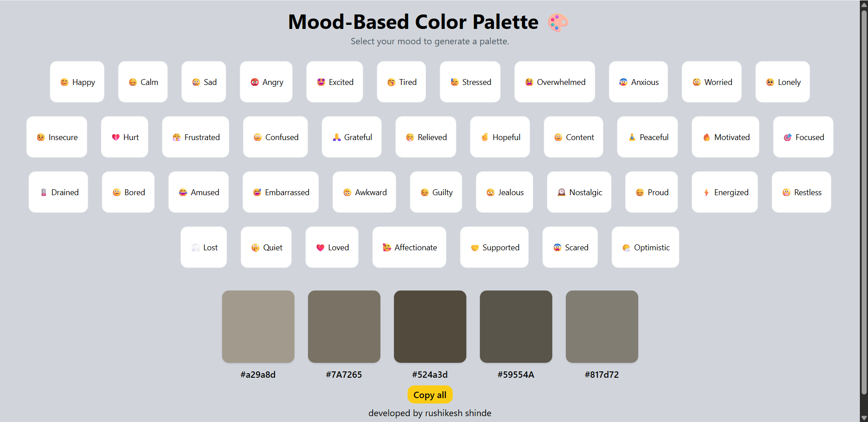
Task: Click the lightning bolt icon on Energized
Action: [707, 192]
